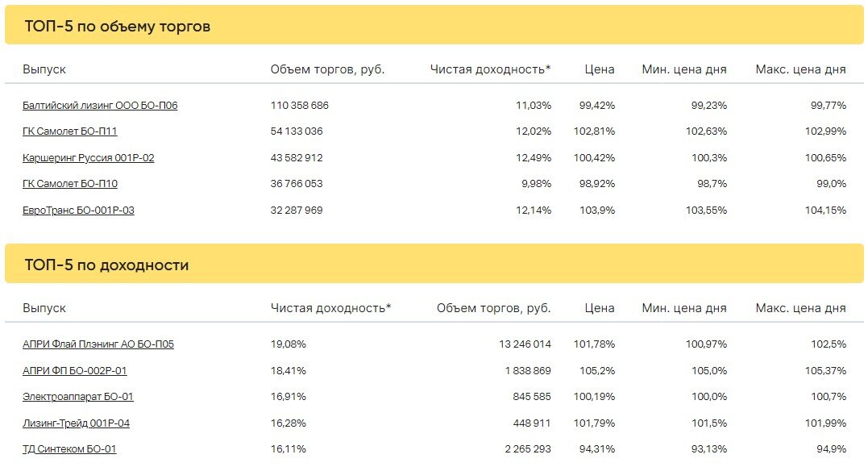
Task: Click the ТОП-5 по объему торгов header
Action: (x=118, y=26)
